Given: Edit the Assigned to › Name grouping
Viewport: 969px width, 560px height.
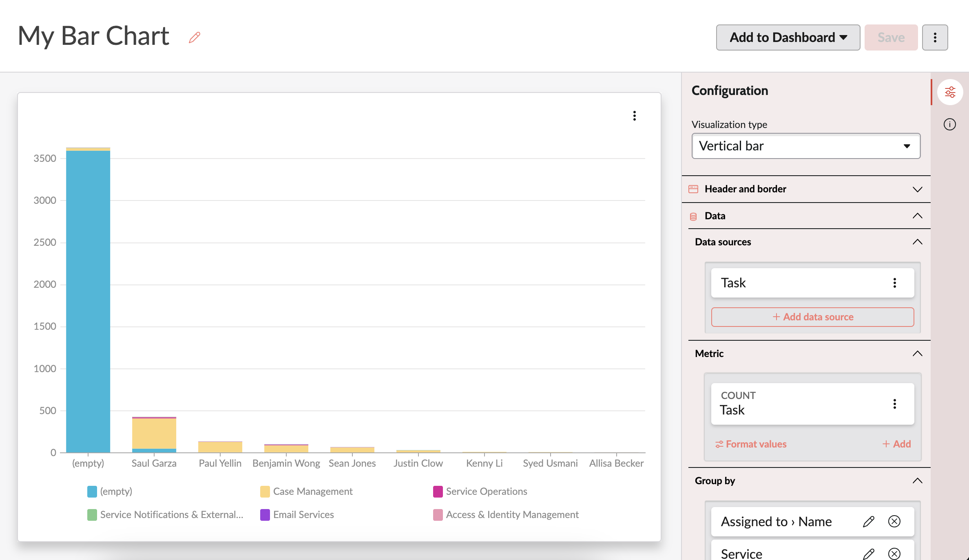Looking at the screenshot, I should click(x=869, y=522).
